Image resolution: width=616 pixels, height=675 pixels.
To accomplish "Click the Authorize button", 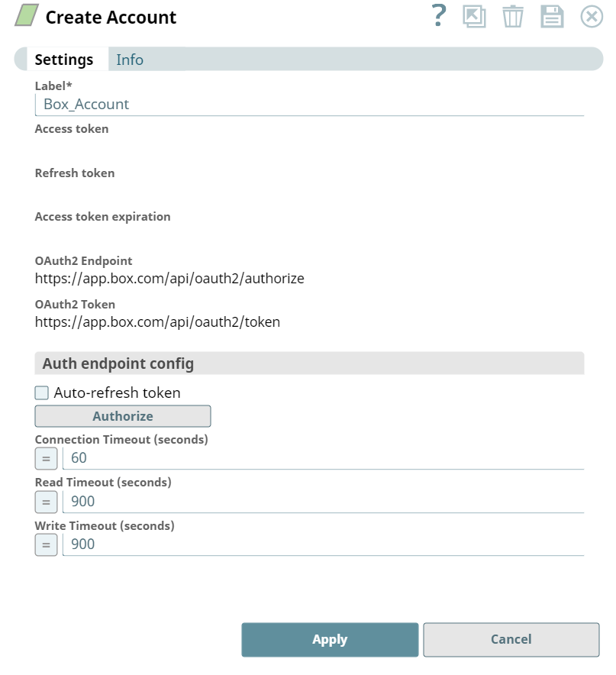I will [x=122, y=416].
